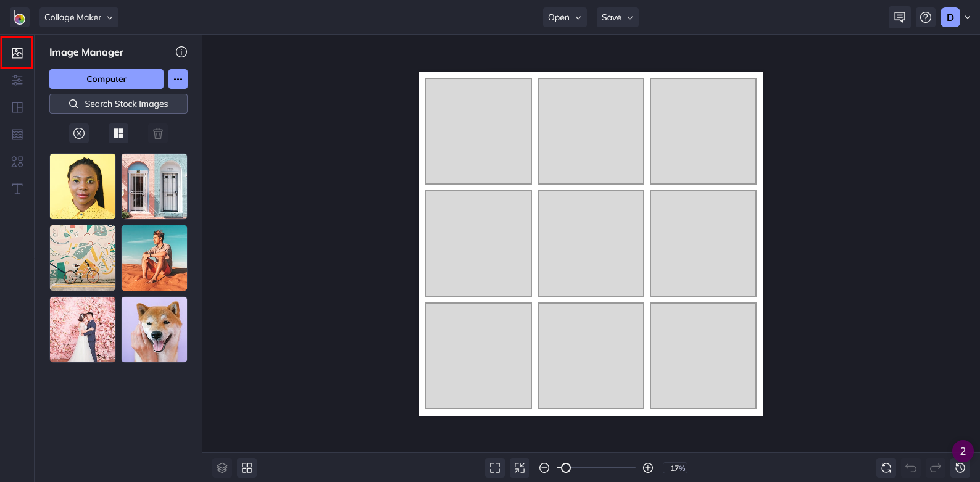Select the Shiba Inu dog thumbnail
The height and width of the screenshot is (482, 980).
coord(154,330)
